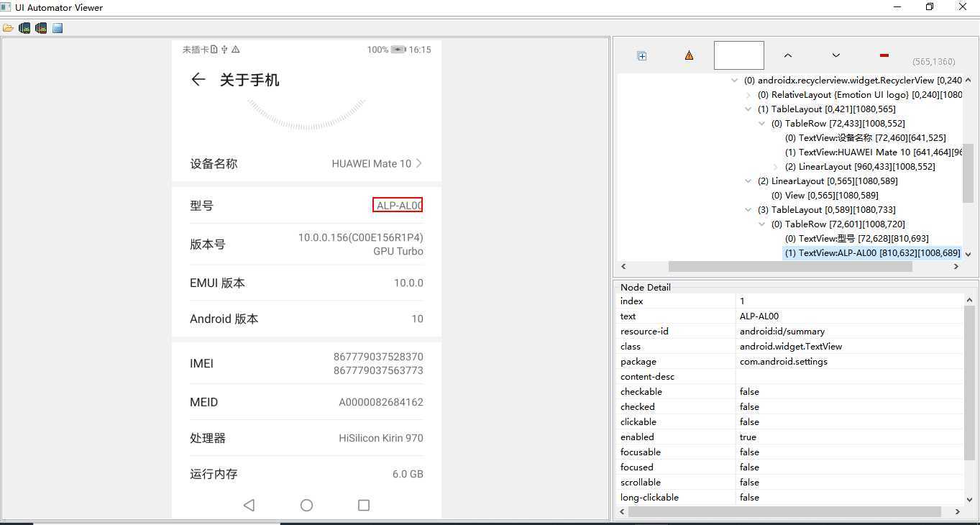The width and height of the screenshot is (980, 525).
Task: Click the second Device Screenshot compressed-hierarchy icon
Action: pyautogui.click(x=41, y=28)
